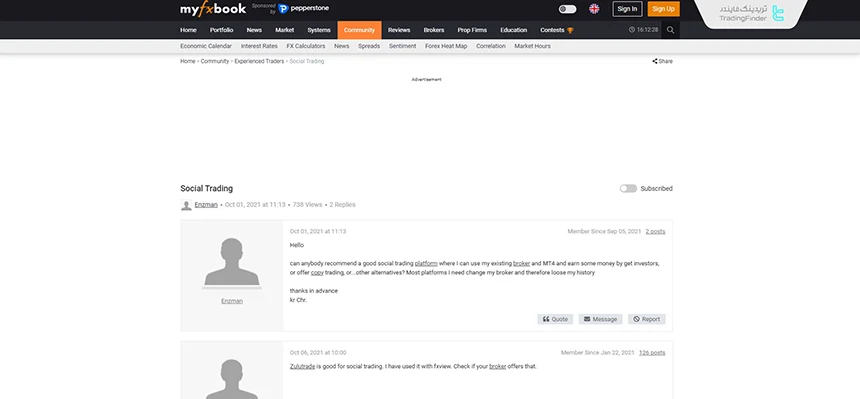Screen dimensions: 860x399
Task: Toggle the Subscribed switch
Action: click(628, 188)
